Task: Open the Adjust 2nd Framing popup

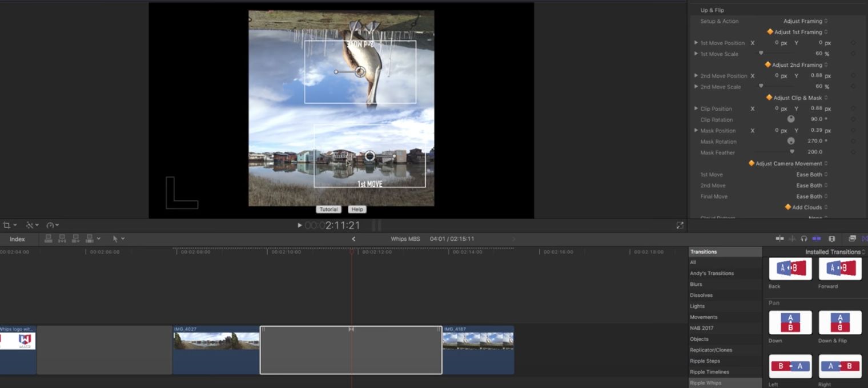Action: click(x=797, y=65)
